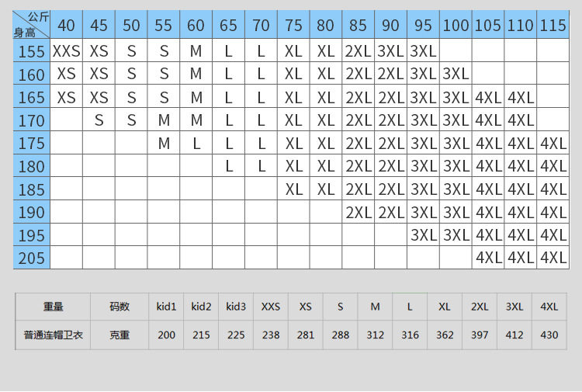Click the 190 height row header

pyautogui.click(x=32, y=212)
